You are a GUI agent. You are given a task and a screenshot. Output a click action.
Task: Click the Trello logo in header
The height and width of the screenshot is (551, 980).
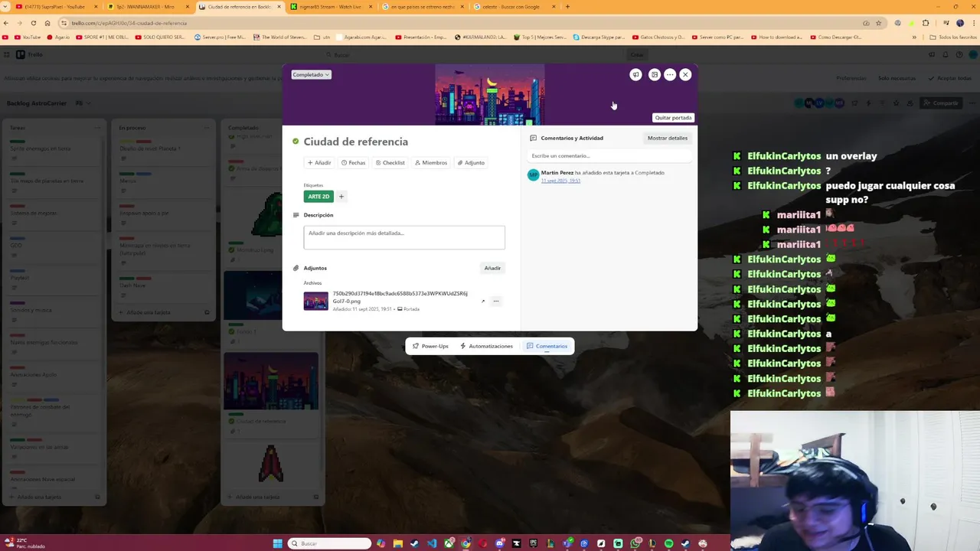(x=29, y=54)
